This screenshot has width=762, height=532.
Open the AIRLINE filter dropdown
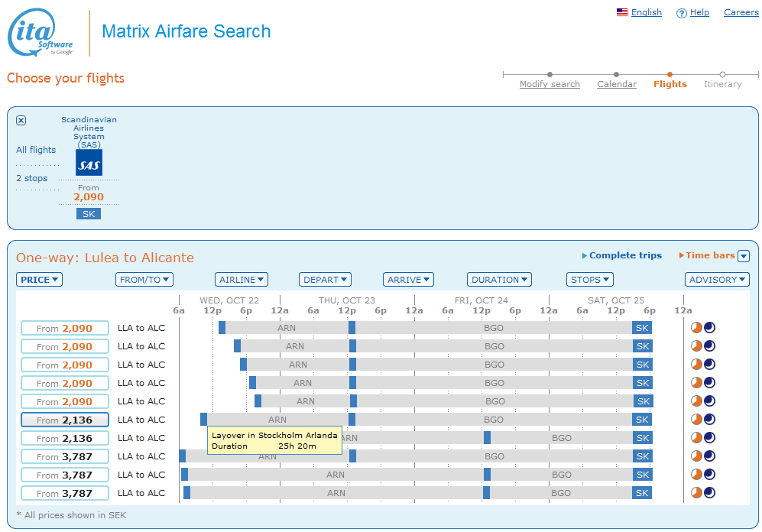pos(241,279)
